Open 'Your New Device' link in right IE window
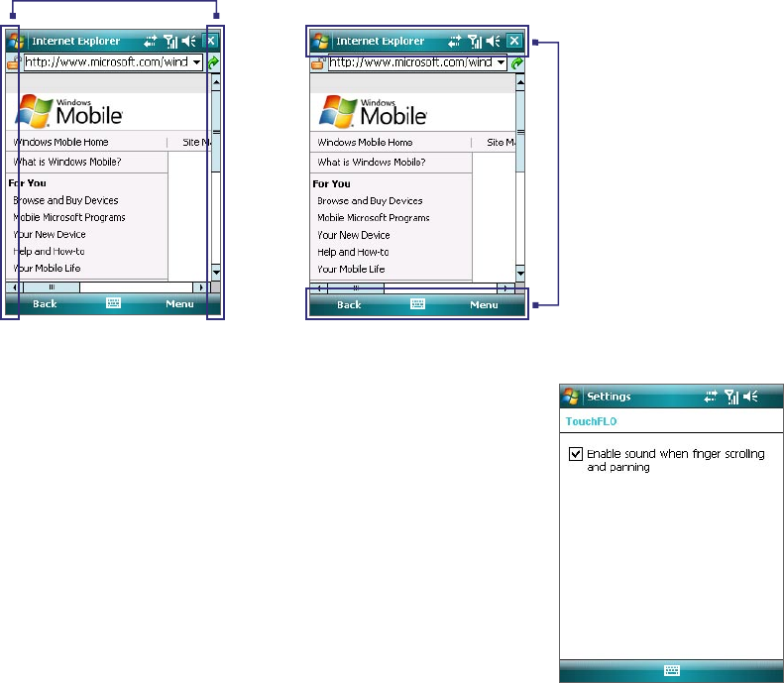The image size is (784, 683). pos(354,235)
